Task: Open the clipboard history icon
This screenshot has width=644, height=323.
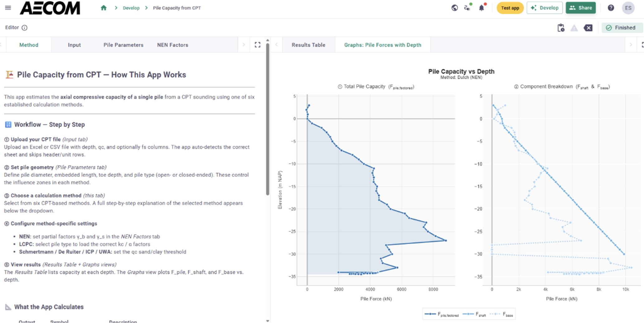Action: point(561,28)
